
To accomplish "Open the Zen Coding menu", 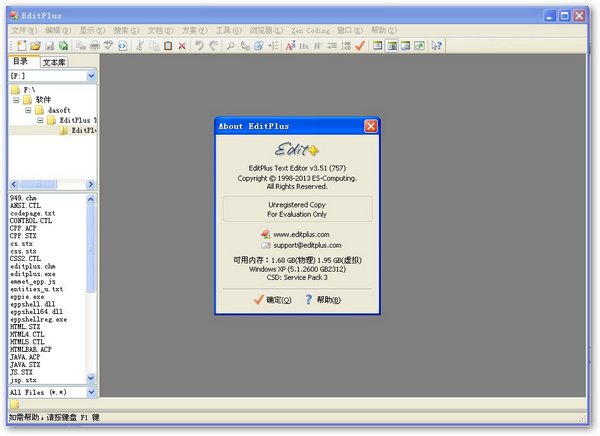I will [310, 30].
